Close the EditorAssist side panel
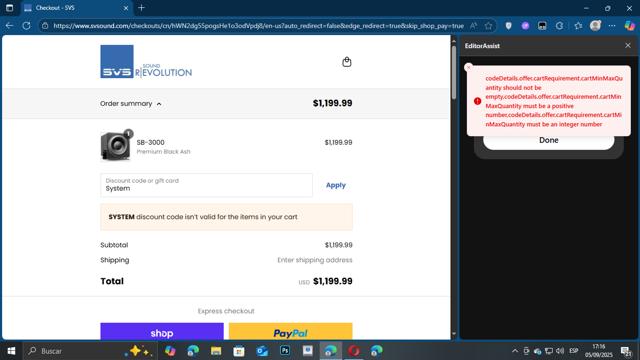640x360 pixels. pos(628,45)
